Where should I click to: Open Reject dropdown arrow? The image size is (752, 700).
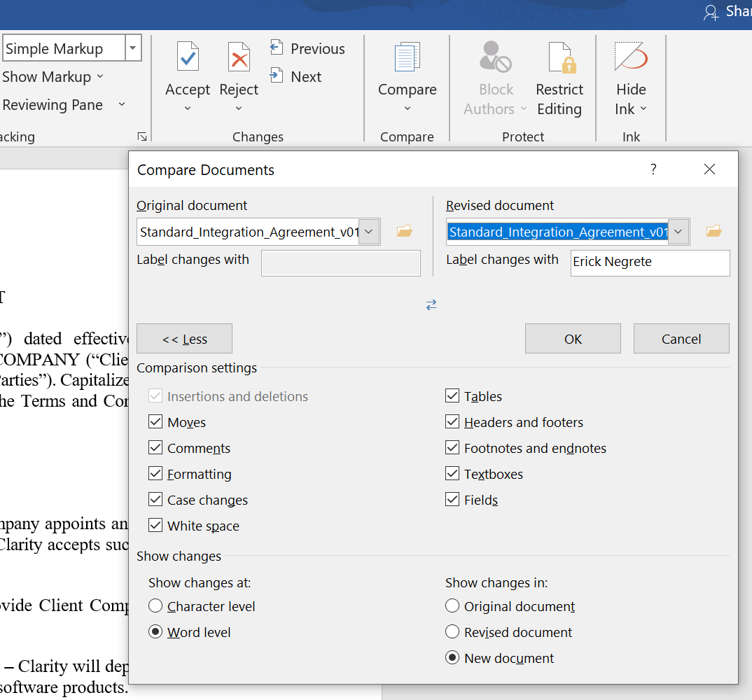(239, 108)
